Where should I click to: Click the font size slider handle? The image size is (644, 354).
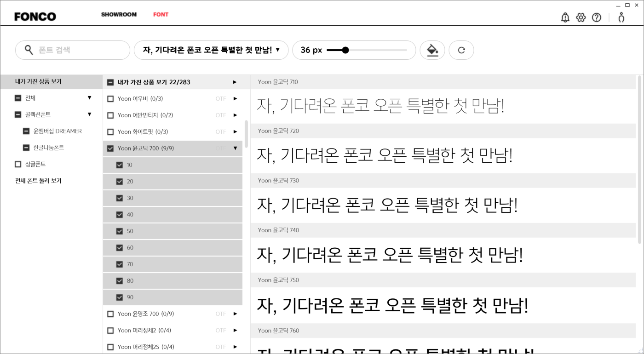click(345, 50)
